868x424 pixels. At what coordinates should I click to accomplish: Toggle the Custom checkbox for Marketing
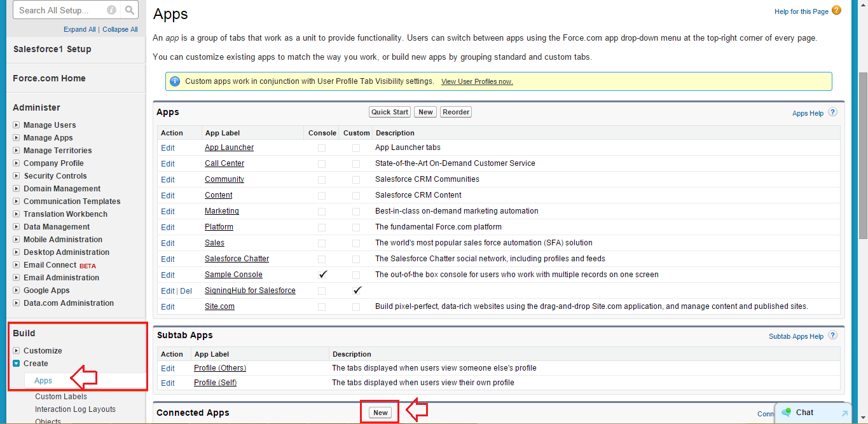coord(356,211)
